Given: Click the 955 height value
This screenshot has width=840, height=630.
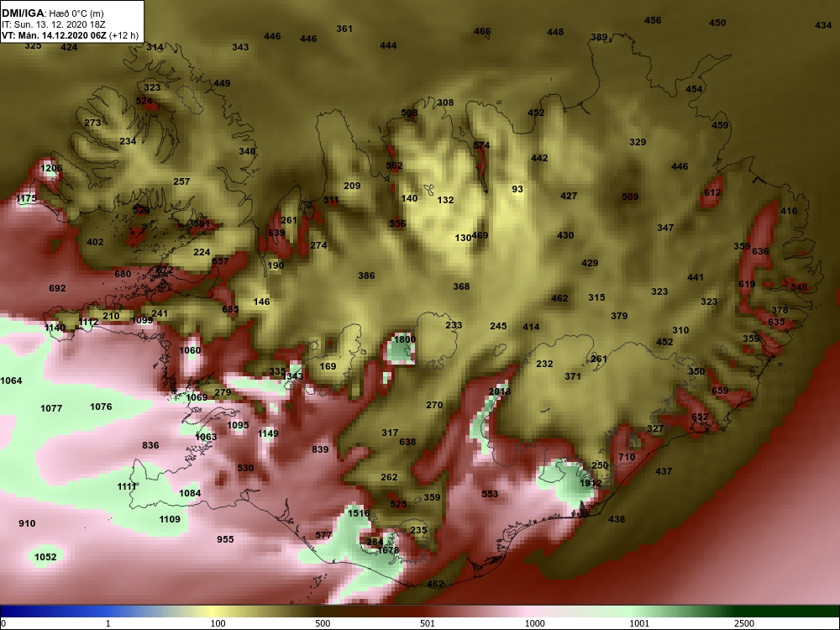Looking at the screenshot, I should point(225,539).
